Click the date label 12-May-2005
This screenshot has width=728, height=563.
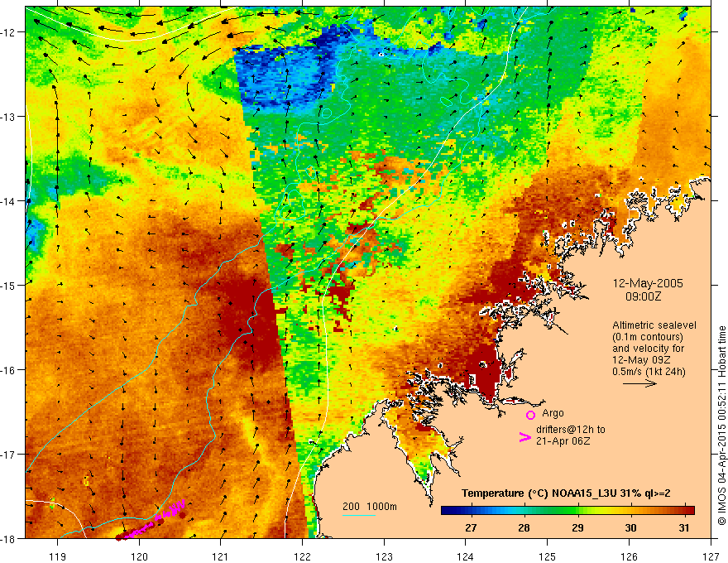tap(648, 283)
